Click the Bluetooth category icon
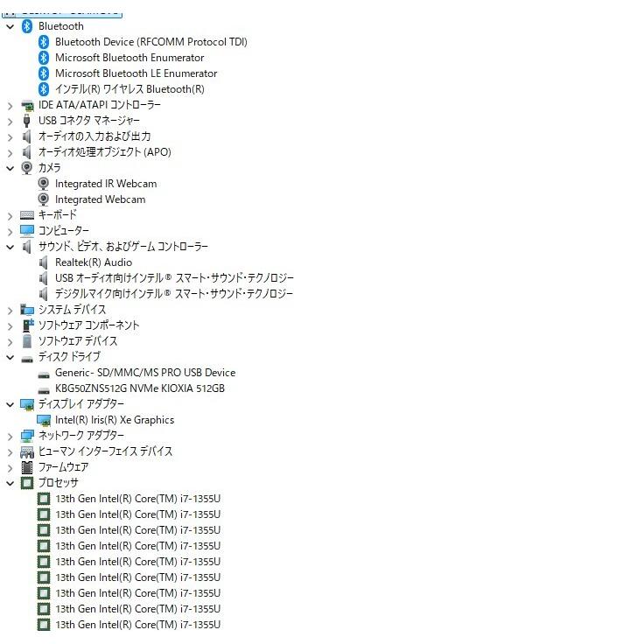644x644 pixels. (27, 26)
